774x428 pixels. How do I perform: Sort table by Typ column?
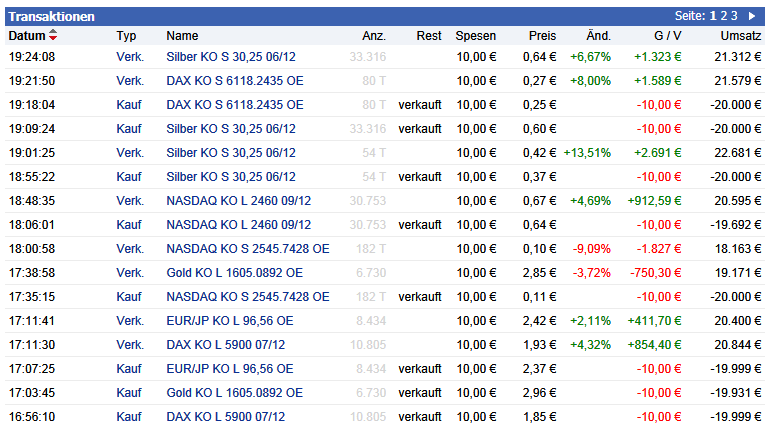point(126,36)
